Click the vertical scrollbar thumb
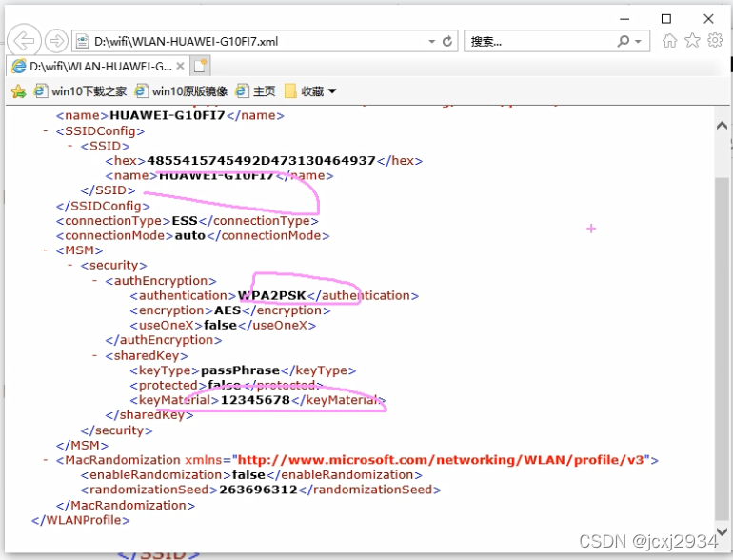The image size is (733, 560). point(722,348)
